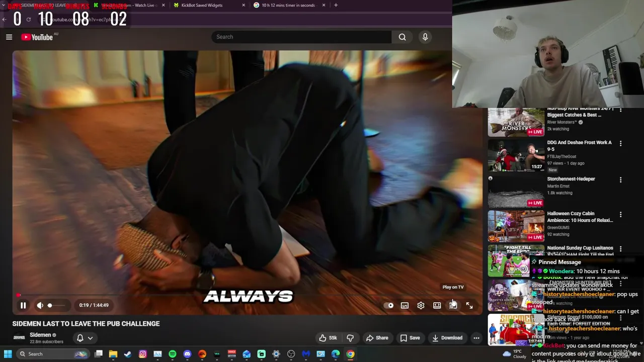Open File Explorer from the taskbar
Viewport: 644px width, 362px height.
[x=113, y=354]
